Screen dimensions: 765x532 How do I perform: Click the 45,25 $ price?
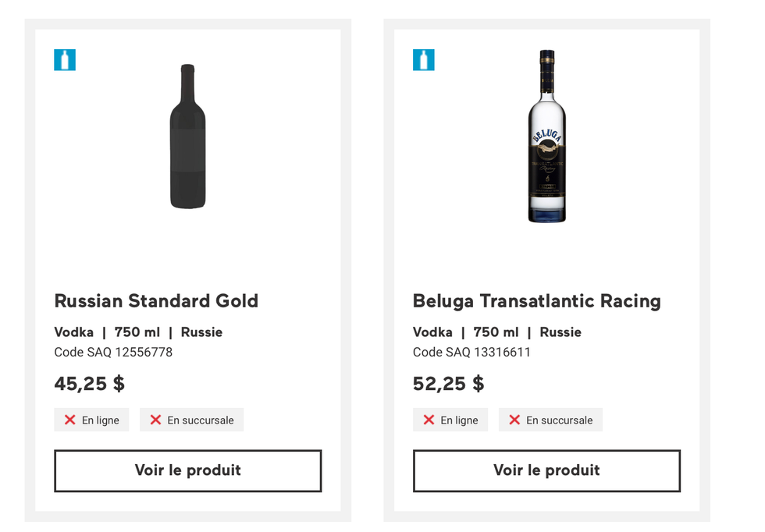89,384
